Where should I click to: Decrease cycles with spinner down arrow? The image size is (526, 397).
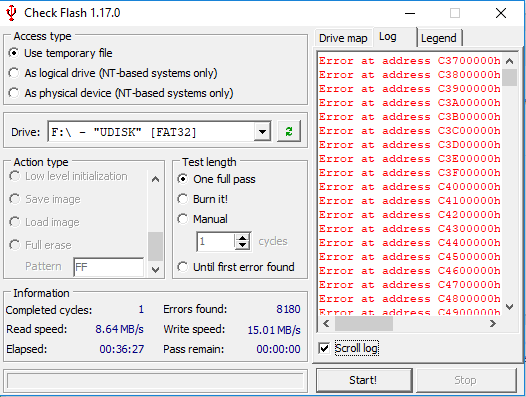[242, 246]
